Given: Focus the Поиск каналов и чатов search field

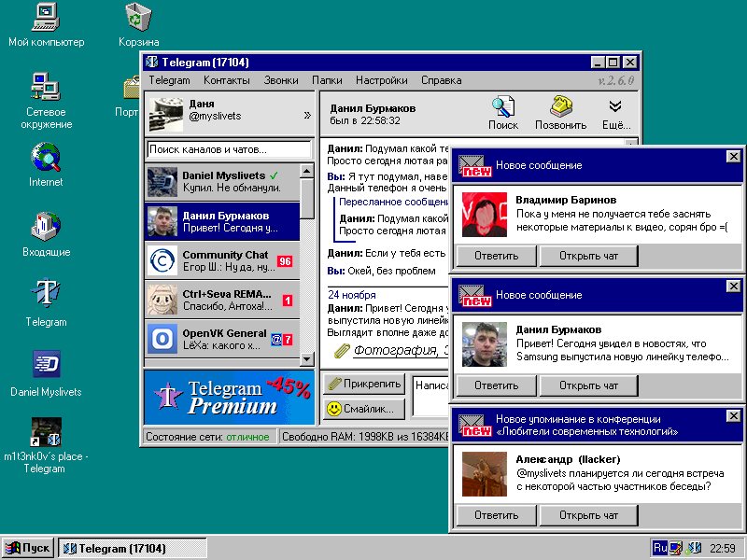Looking at the screenshot, I should (229, 149).
